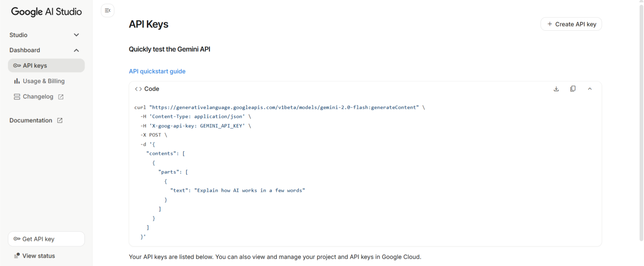Click the 'Quickly test the Gemini API' heading

pos(170,49)
